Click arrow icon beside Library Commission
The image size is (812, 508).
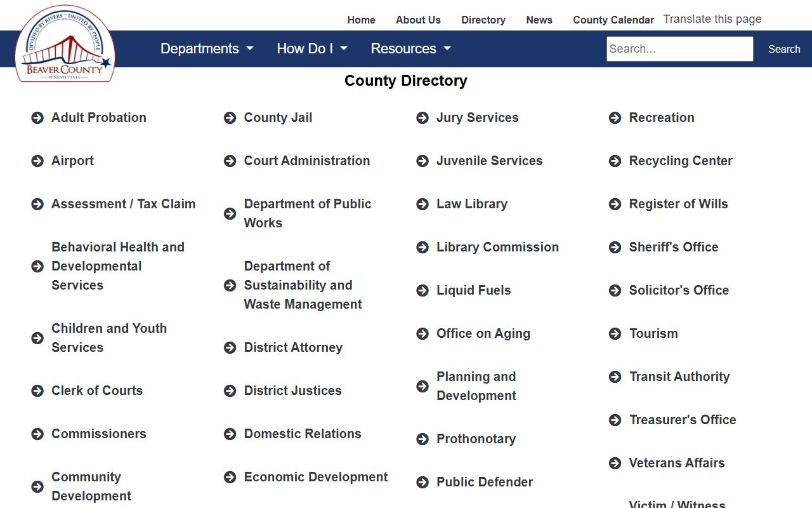(x=422, y=247)
